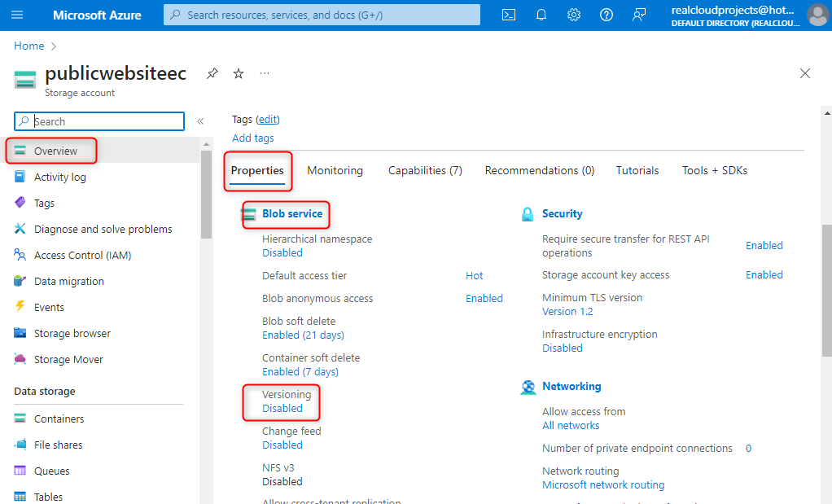832x504 pixels.
Task: Open the Feedback icon in header
Action: [x=639, y=15]
